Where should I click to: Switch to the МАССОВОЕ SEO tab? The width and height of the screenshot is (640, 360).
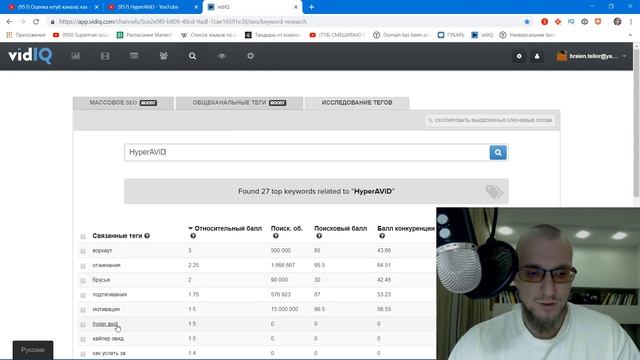(x=123, y=103)
